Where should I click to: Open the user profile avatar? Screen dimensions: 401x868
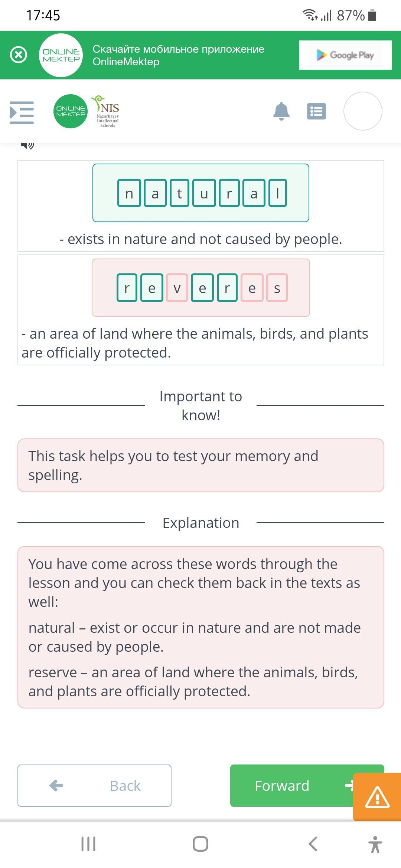click(x=363, y=111)
